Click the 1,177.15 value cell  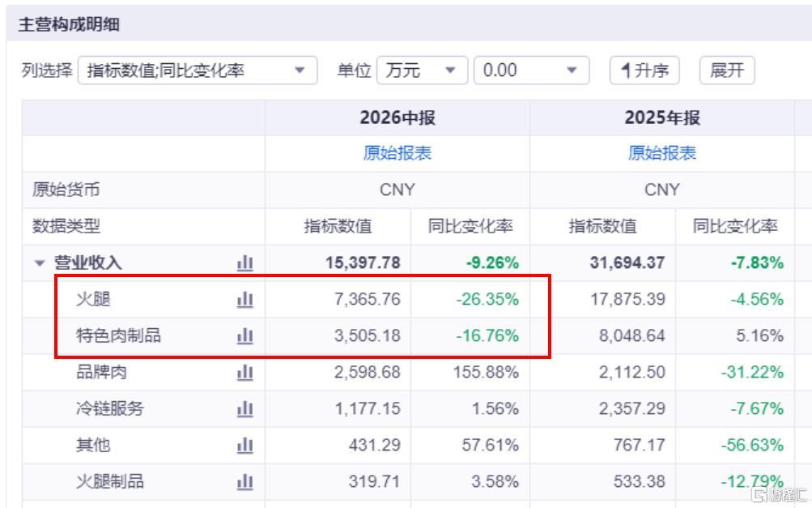[368, 408]
